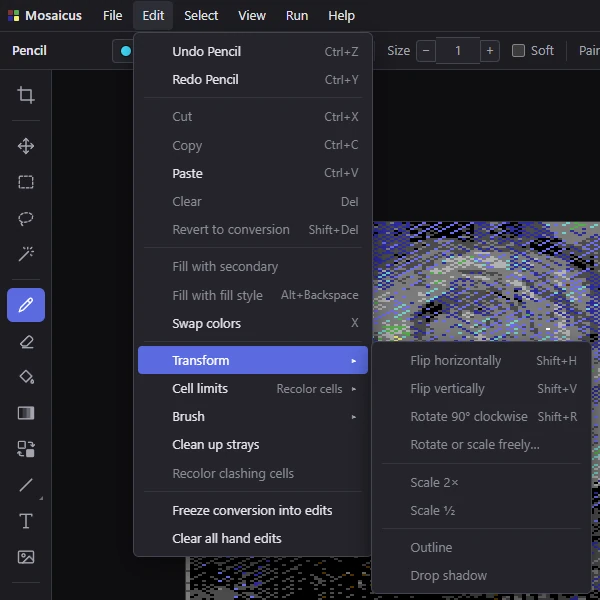Select the Crop tool

(26, 95)
